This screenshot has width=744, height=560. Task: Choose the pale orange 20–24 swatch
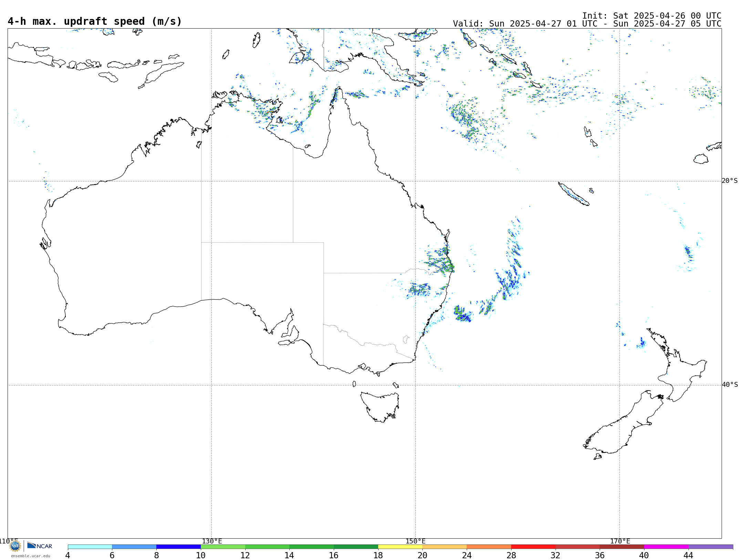coord(445,547)
